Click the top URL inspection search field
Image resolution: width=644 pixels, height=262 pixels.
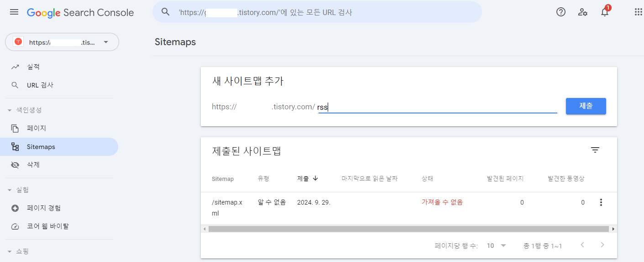coord(317,12)
